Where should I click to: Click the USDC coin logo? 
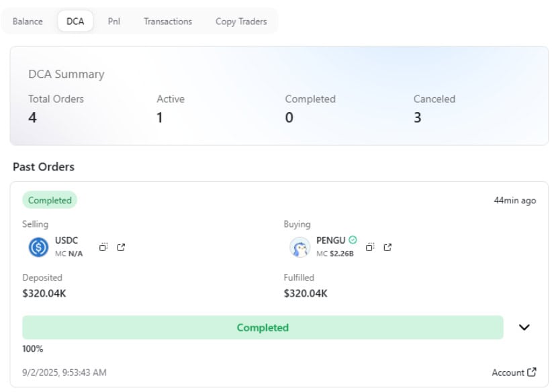[x=38, y=247]
